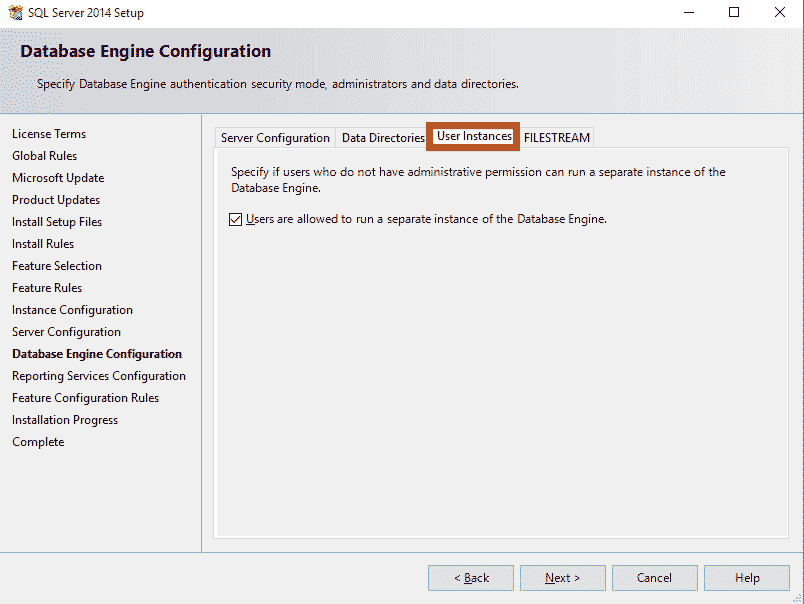This screenshot has width=804, height=604.
Task: Open Reporting Services Configuration step
Action: click(x=99, y=375)
